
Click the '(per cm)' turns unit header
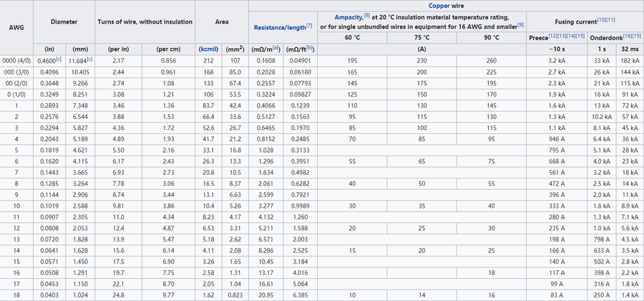168,49
